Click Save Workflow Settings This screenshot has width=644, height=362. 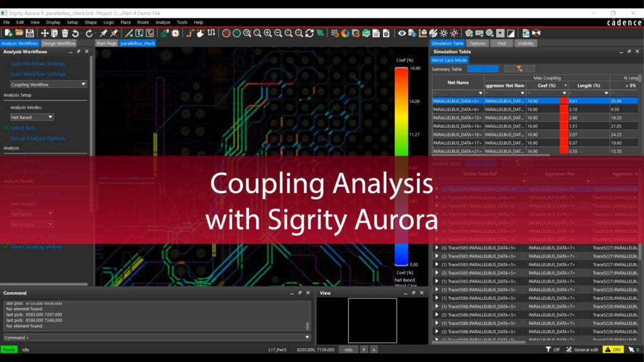click(x=38, y=63)
